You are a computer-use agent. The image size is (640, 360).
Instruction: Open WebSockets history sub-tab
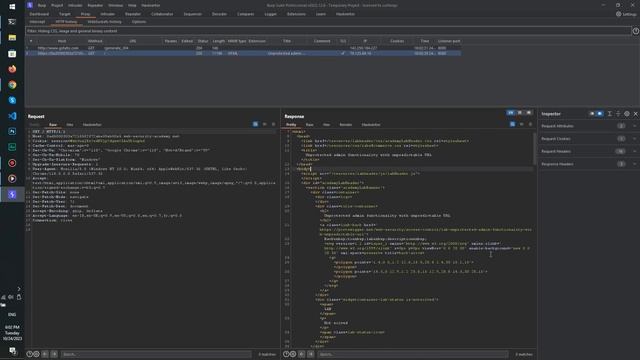[104, 22]
